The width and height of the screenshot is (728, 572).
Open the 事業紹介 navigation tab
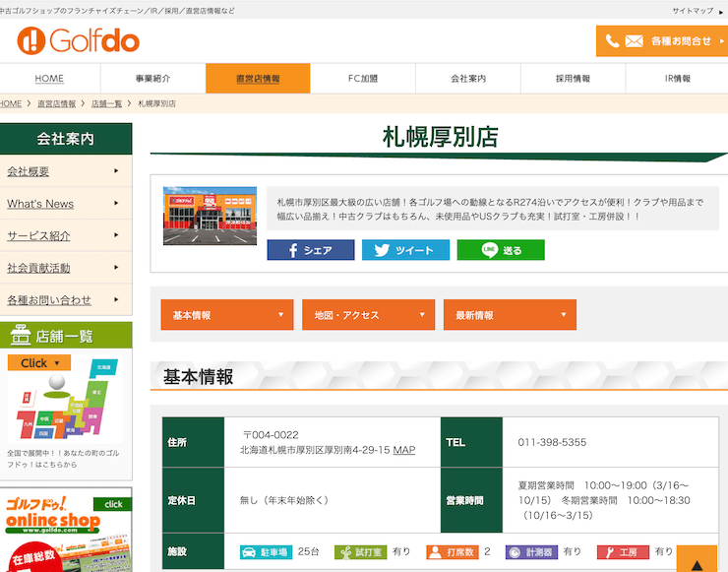coord(152,78)
